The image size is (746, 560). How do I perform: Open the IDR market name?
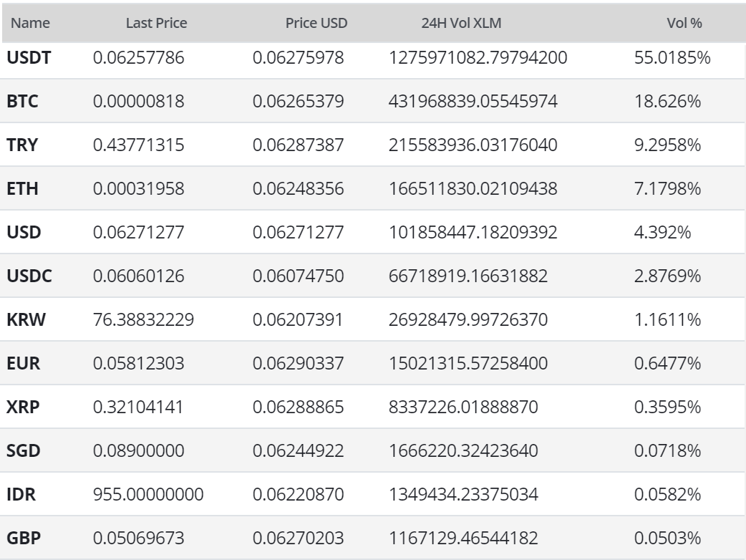point(21,494)
